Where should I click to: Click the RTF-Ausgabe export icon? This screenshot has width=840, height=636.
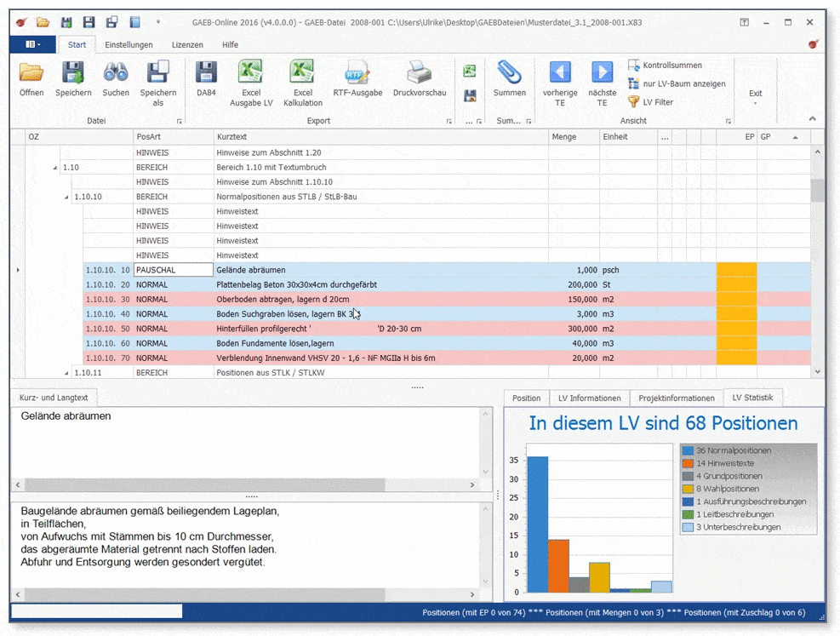coord(357,74)
